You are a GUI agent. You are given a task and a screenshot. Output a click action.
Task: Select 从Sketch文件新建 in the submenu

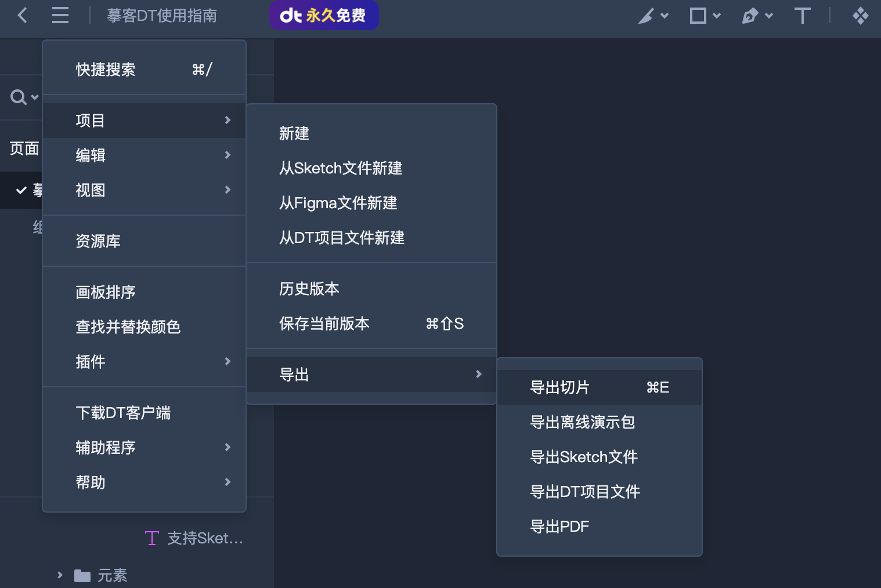[341, 168]
